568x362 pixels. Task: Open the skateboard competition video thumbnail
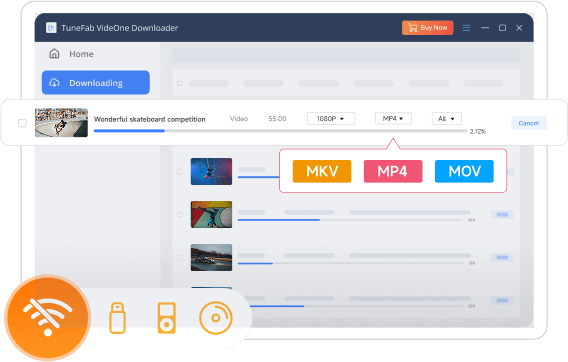61,122
